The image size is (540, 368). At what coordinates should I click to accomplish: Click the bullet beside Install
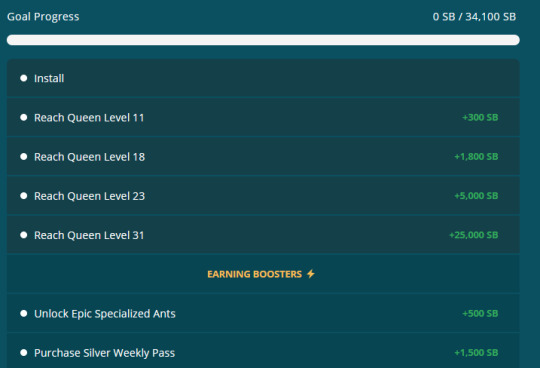point(24,78)
